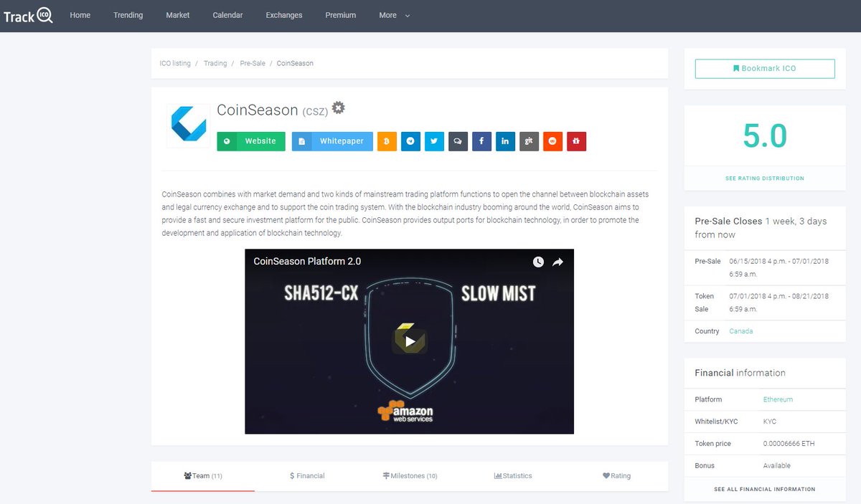861x504 pixels.
Task: Click Pre-Sale breadcrumb
Action: [253, 63]
